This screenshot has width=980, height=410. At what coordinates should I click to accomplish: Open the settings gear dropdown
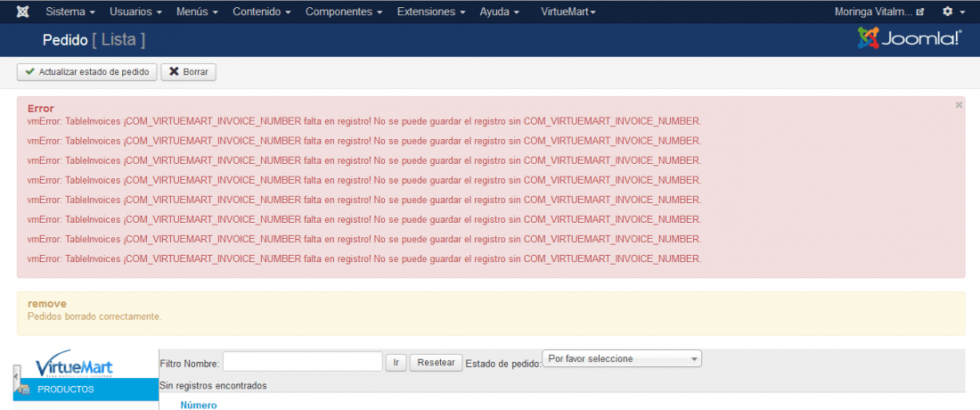[954, 12]
